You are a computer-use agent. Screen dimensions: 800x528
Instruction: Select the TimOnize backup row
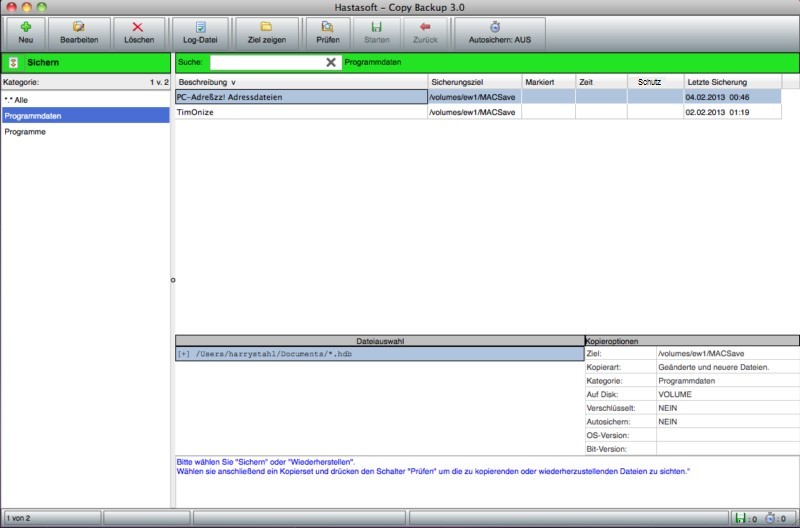(300, 112)
